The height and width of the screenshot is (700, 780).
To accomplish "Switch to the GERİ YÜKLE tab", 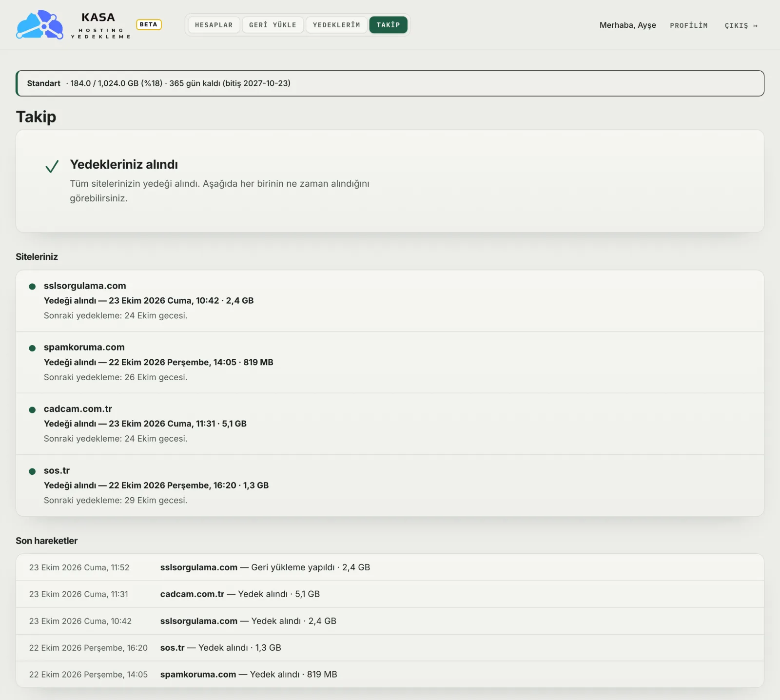I will pos(273,25).
